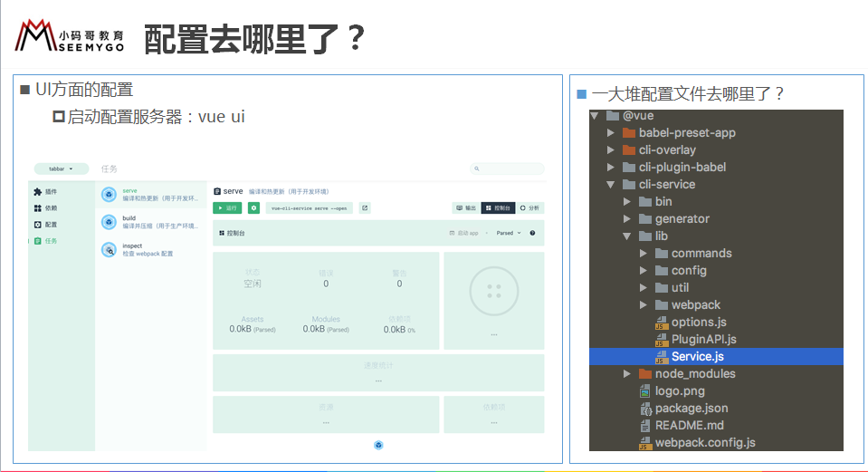868x472 pixels.
Task: Collapse the cli-service folder arrow
Action: tap(611, 185)
